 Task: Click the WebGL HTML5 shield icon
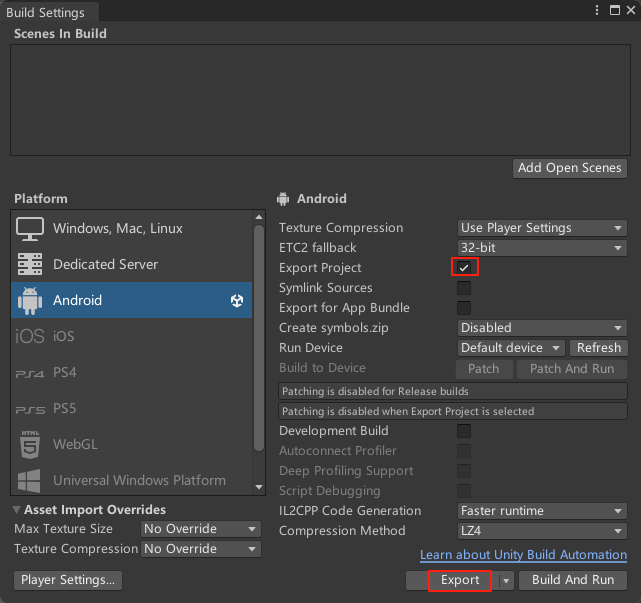coord(30,444)
